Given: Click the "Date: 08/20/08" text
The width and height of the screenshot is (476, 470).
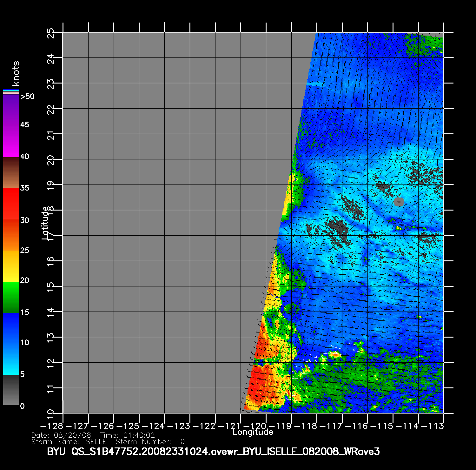Looking at the screenshot, I should [61, 435].
